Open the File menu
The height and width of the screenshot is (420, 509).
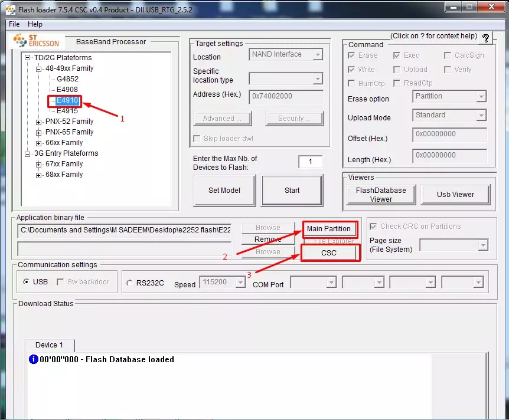(14, 24)
